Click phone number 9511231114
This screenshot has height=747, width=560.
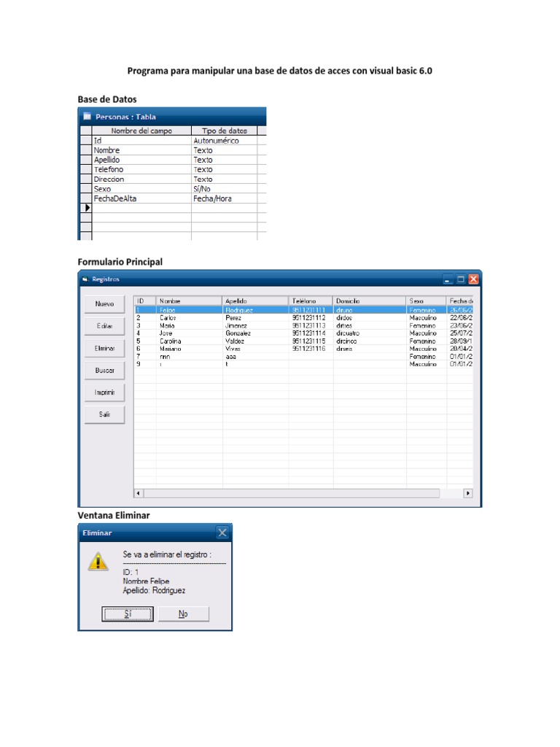click(x=309, y=333)
